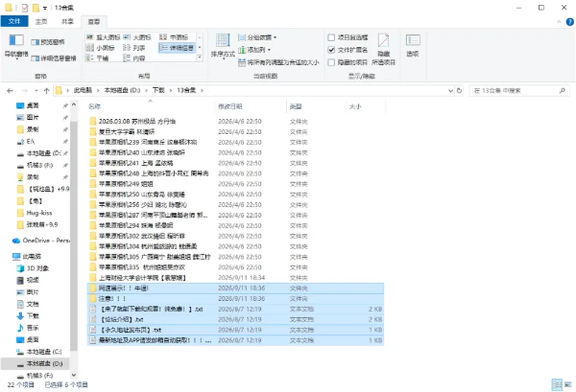
Task: Select Medium icons (中图标) layout
Action: [174, 37]
